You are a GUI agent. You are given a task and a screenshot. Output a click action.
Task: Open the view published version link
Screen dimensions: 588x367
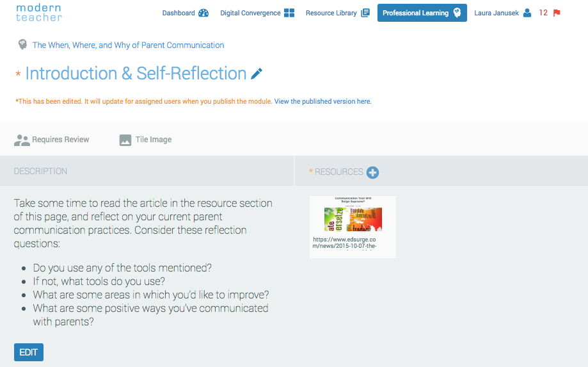click(x=323, y=101)
